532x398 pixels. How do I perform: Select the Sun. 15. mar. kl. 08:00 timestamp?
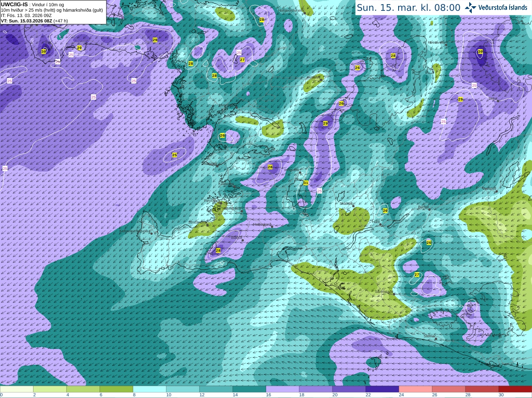click(x=409, y=7)
